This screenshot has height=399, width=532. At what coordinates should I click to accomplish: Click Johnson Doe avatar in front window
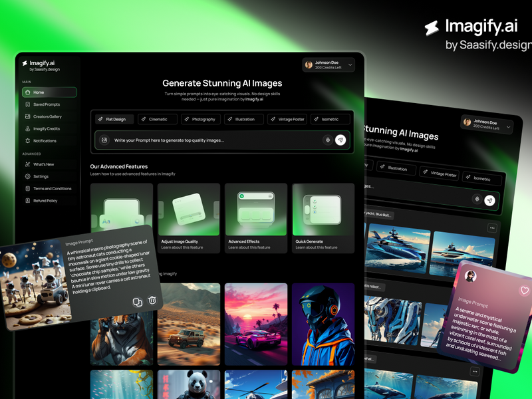(x=309, y=65)
